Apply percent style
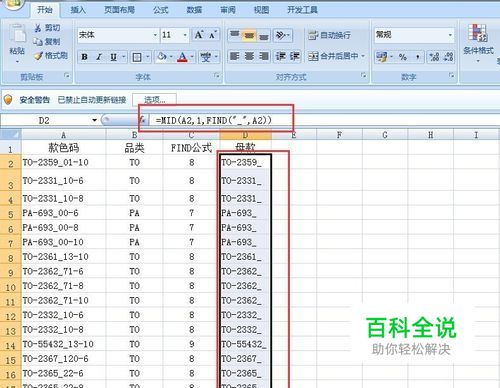The width and height of the screenshot is (500, 388). tap(403, 57)
